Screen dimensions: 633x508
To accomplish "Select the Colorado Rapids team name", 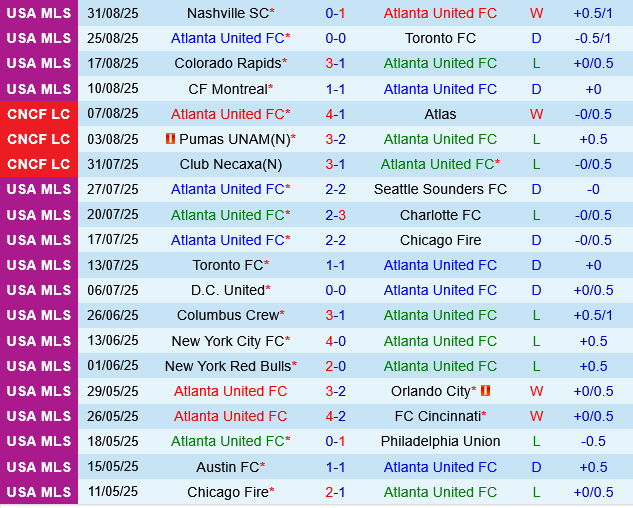I will 228,63.
